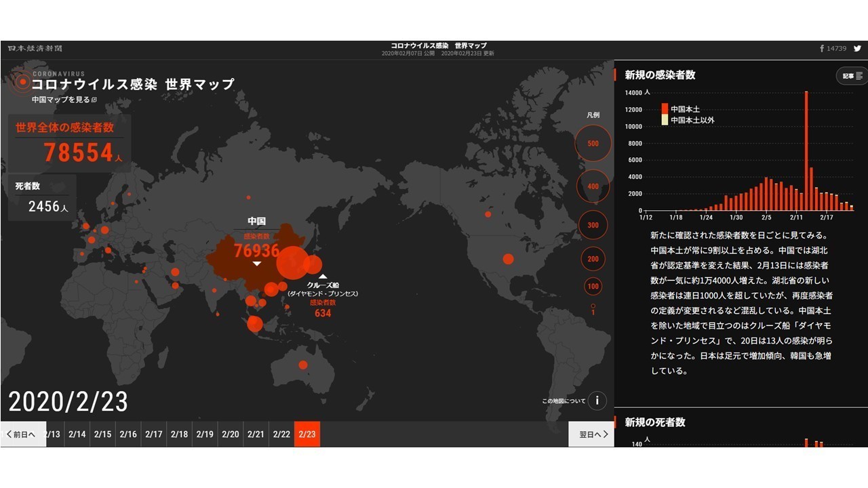Click the 新規の死者数 heading
The image size is (868, 488).
[655, 422]
